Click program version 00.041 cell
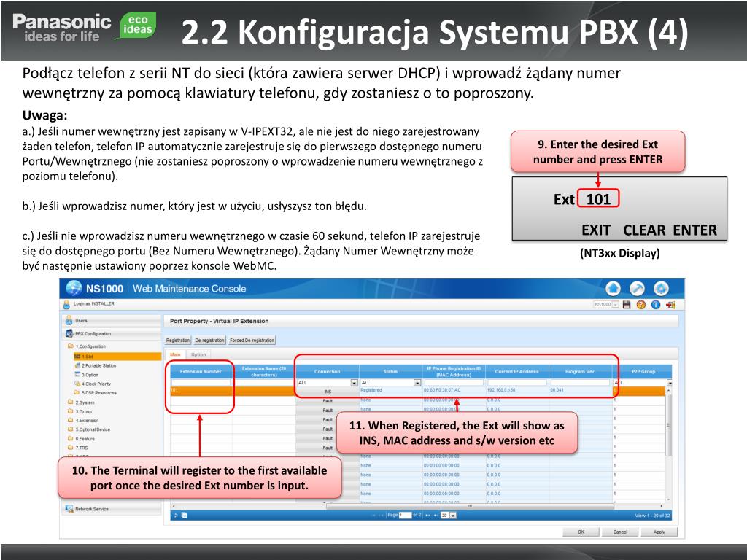The width and height of the screenshot is (747, 560). (580, 391)
